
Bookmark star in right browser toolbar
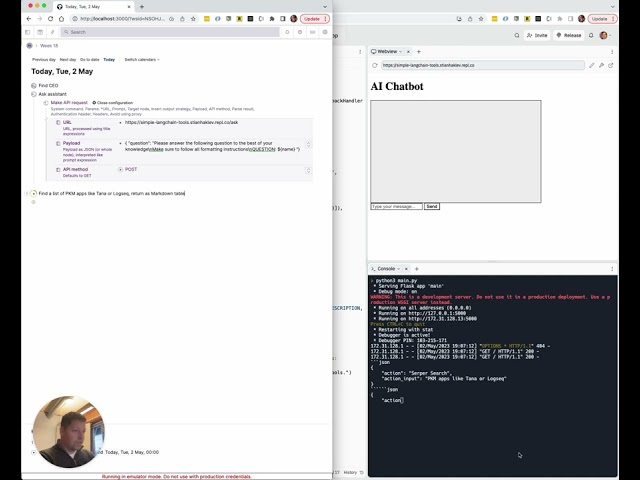point(481,19)
